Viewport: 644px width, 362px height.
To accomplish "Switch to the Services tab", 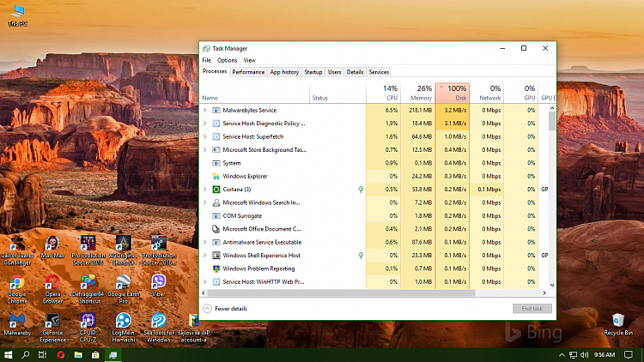I will point(379,72).
